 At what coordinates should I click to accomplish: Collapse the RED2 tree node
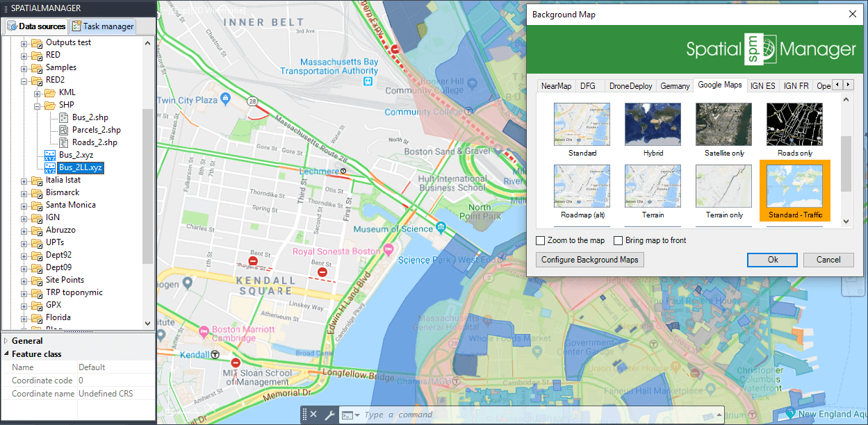pyautogui.click(x=24, y=80)
